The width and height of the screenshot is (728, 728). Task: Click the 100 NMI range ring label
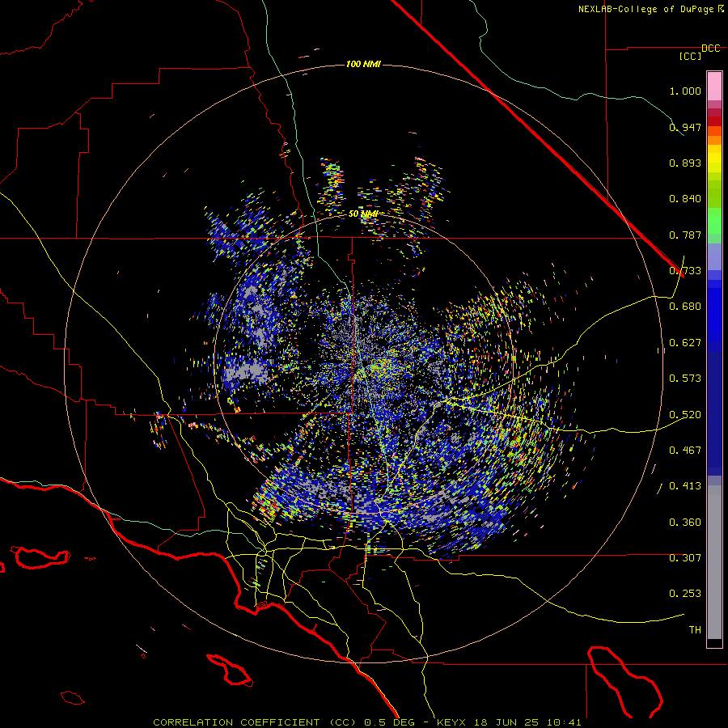(363, 64)
